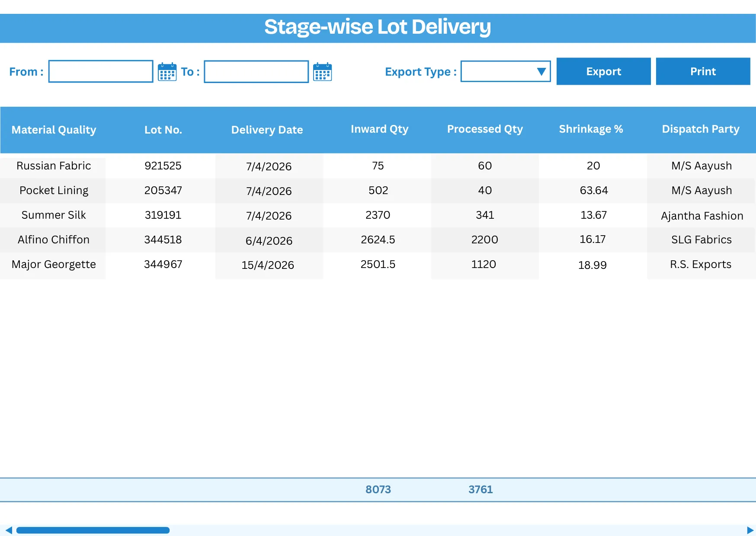Select the Alfino Chiffon cell
756x536 pixels.
click(x=54, y=239)
